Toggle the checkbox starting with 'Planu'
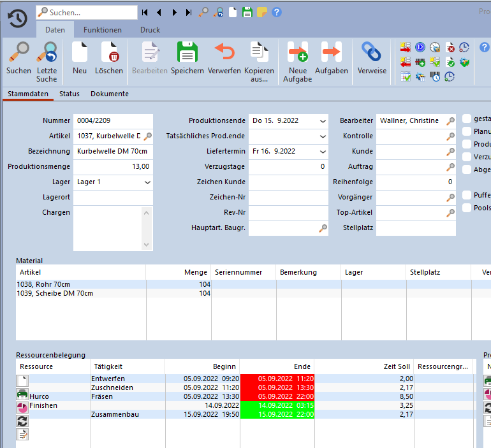The width and height of the screenshot is (491, 448). (x=467, y=131)
